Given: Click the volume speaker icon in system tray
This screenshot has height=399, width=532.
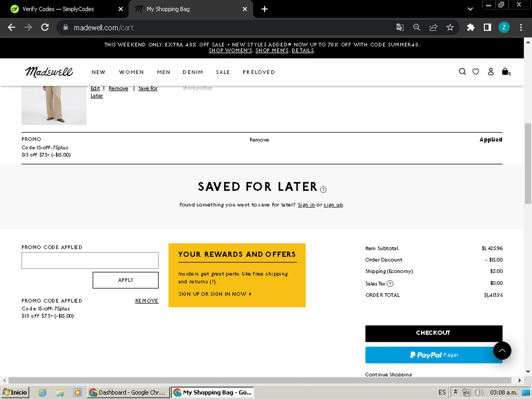Looking at the screenshot, I should coord(479,392).
